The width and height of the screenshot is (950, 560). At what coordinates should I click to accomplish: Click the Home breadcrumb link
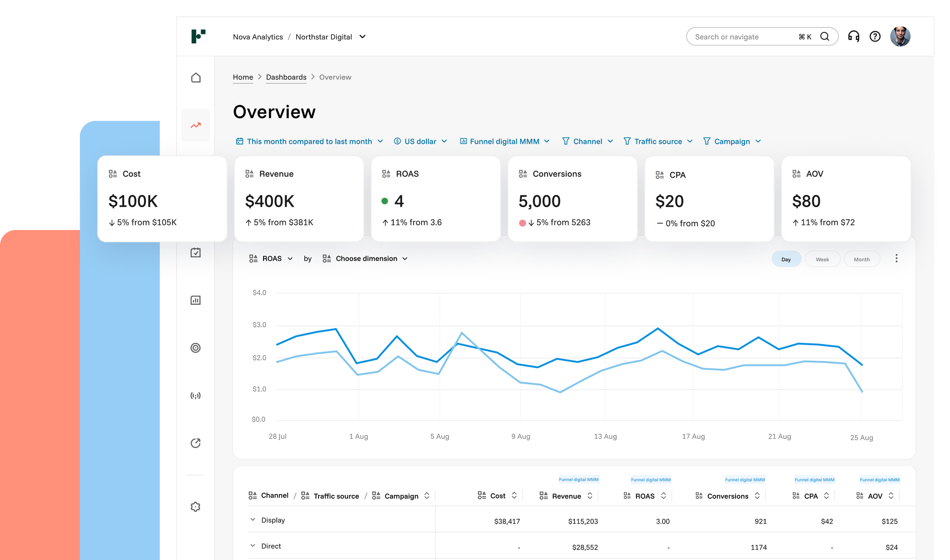[243, 77]
